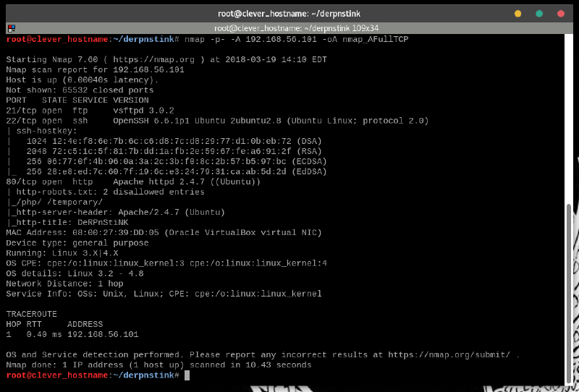
Task: Click the terminal cursor at the bottom prompt
Action: (x=187, y=375)
